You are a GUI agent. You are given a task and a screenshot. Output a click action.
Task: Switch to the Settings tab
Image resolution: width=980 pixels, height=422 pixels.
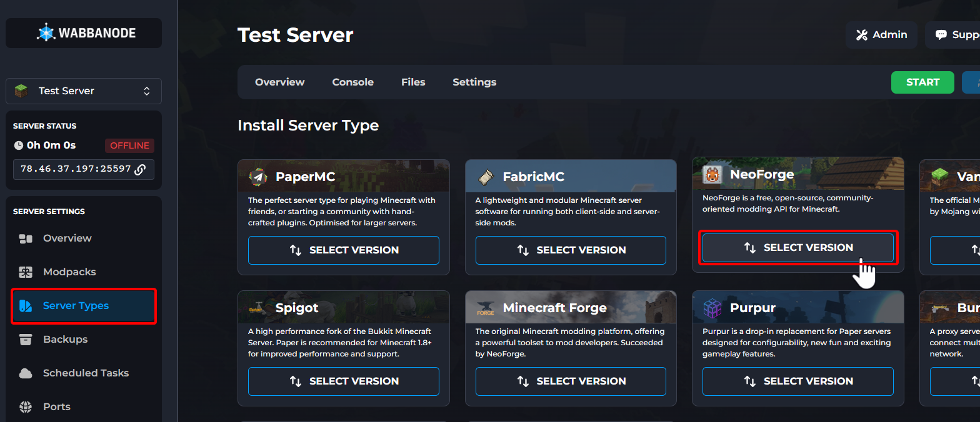[x=474, y=82]
